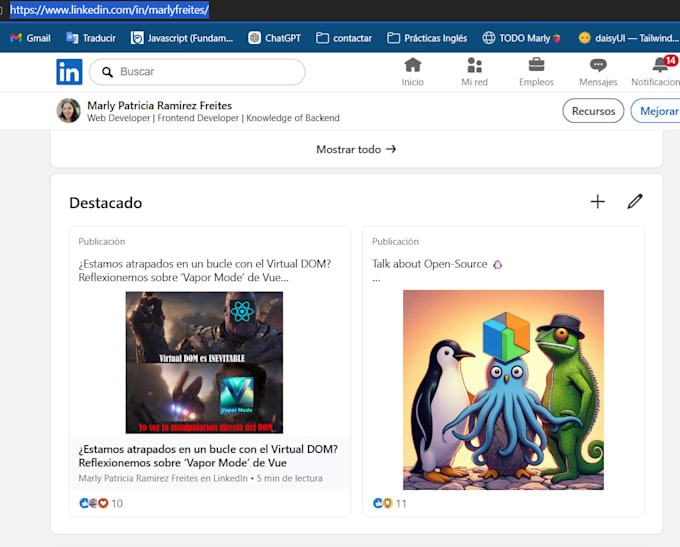Open the Gmail bookmark

coord(30,38)
